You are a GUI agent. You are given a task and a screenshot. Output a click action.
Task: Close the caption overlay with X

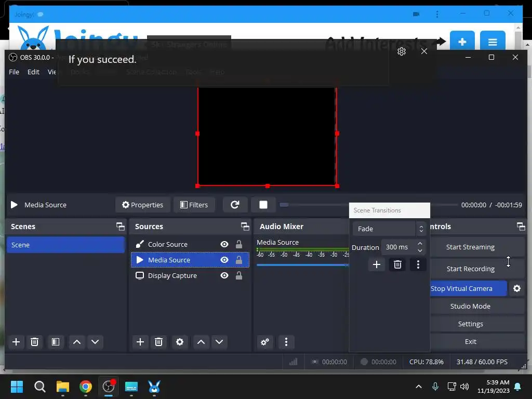pyautogui.click(x=424, y=51)
